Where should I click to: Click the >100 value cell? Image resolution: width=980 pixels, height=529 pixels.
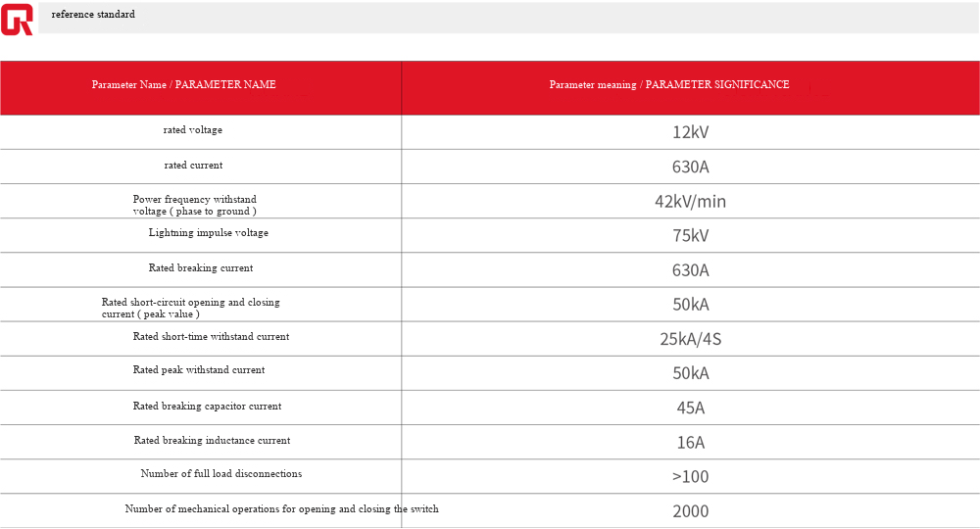(690, 477)
